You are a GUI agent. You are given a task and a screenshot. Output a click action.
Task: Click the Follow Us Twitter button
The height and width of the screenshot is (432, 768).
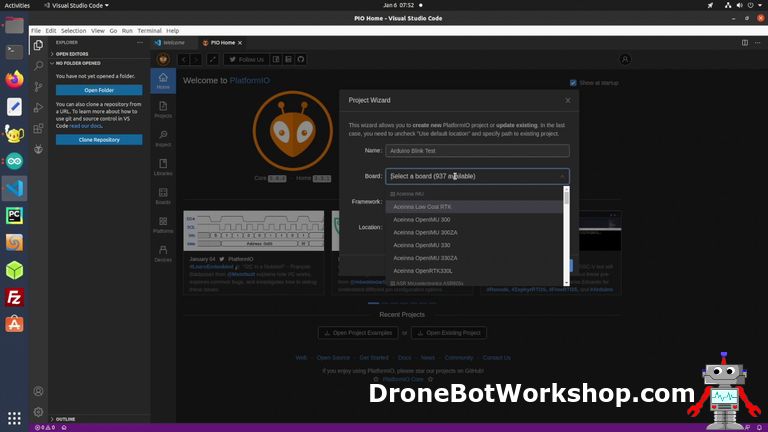pyautogui.click(x=246, y=59)
